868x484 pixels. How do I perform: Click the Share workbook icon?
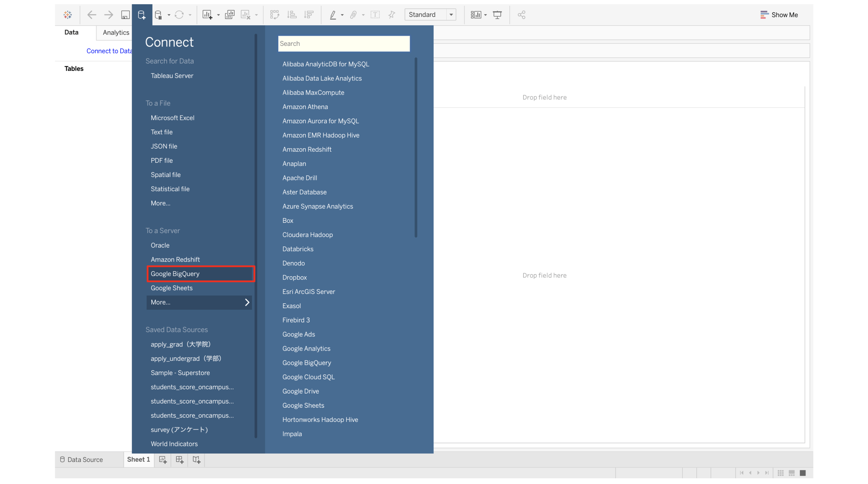click(522, 14)
